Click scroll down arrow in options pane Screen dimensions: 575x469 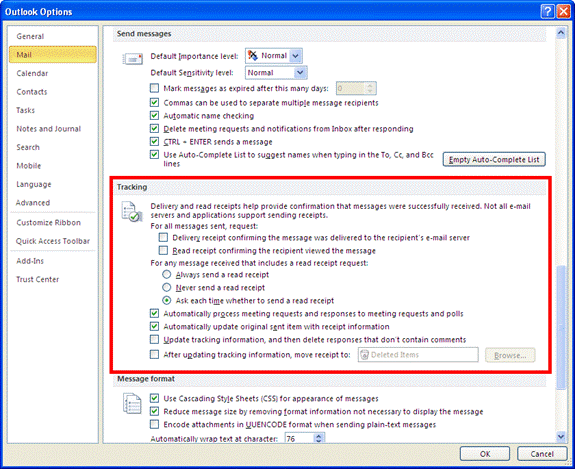(561, 436)
